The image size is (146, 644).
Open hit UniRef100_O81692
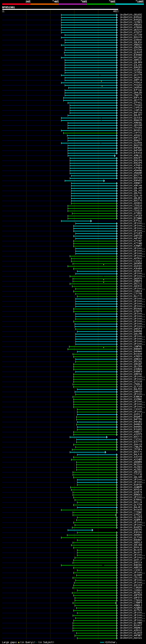pyautogui.click(x=131, y=15)
